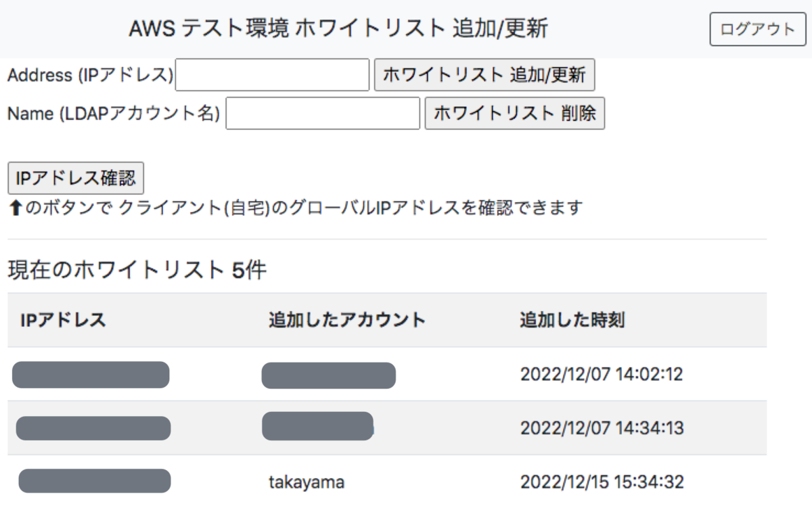Click the IPアドレス column header
The height and width of the screenshot is (508, 812).
(64, 320)
